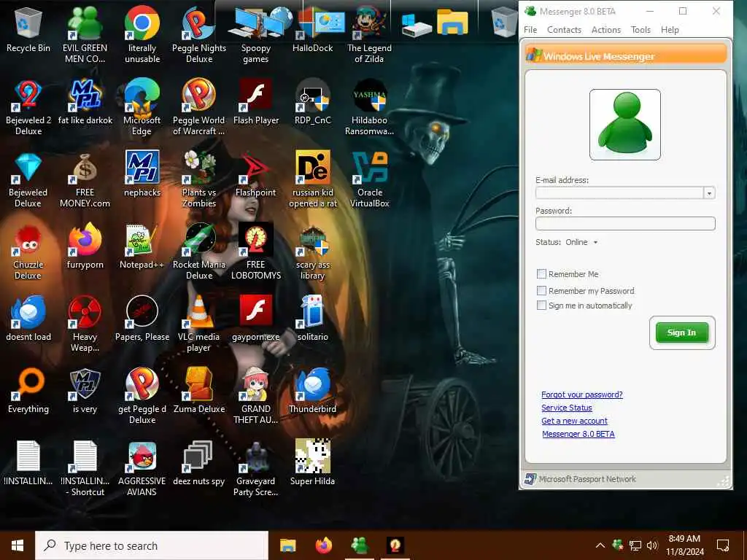Show hidden system tray icons chevron
Screen dimensions: 747x560
(x=600, y=545)
